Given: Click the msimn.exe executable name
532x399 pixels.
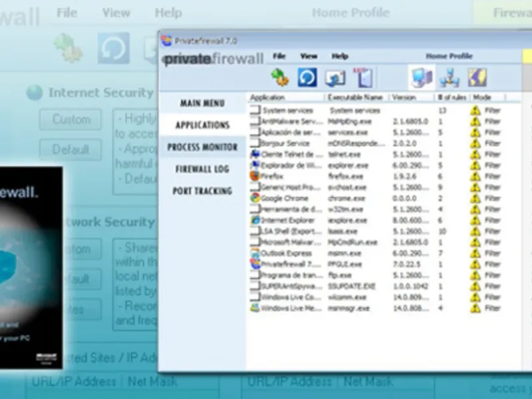Looking at the screenshot, I should pos(344,253).
